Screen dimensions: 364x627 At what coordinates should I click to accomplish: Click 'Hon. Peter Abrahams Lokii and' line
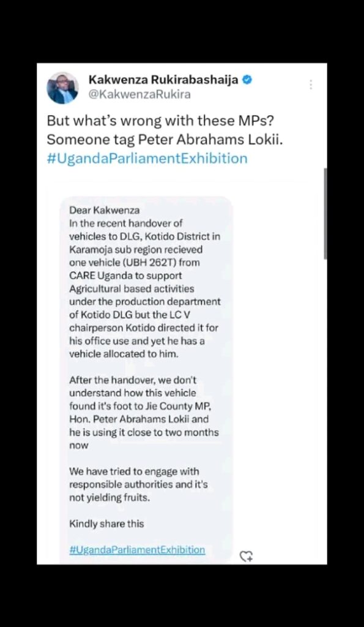click(139, 419)
